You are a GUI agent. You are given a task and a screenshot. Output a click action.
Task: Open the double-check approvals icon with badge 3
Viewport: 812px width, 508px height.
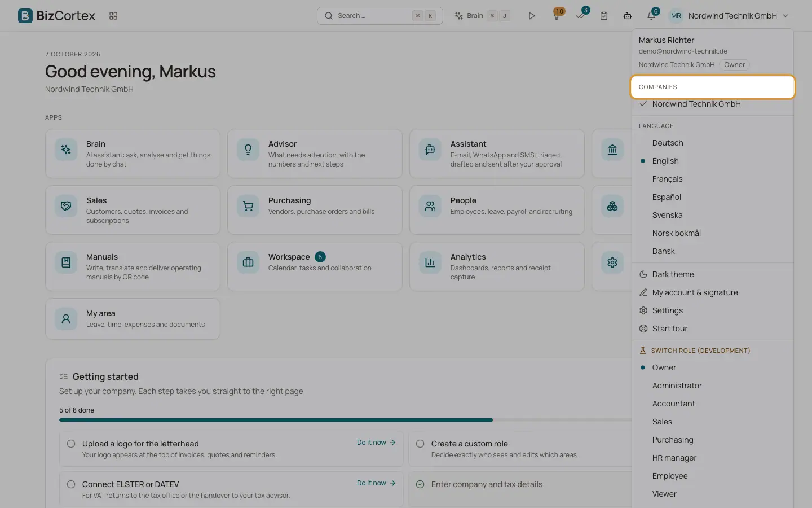point(581,15)
